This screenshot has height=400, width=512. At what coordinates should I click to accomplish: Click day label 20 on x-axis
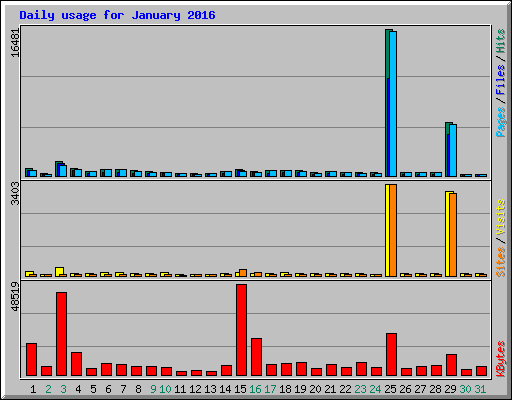point(315,389)
